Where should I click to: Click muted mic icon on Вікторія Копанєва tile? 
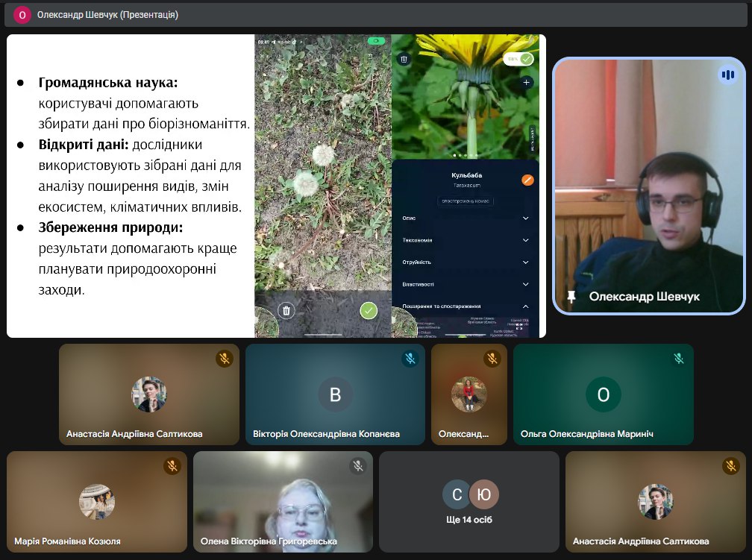click(410, 359)
